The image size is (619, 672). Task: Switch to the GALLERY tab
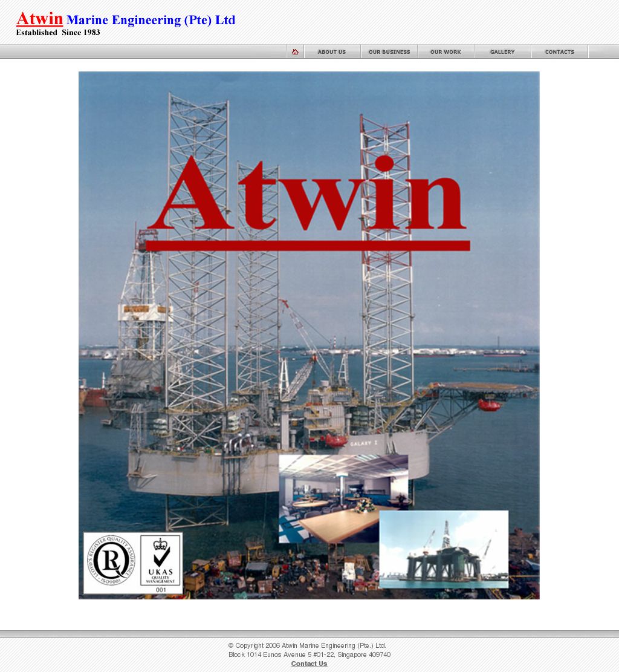point(502,51)
